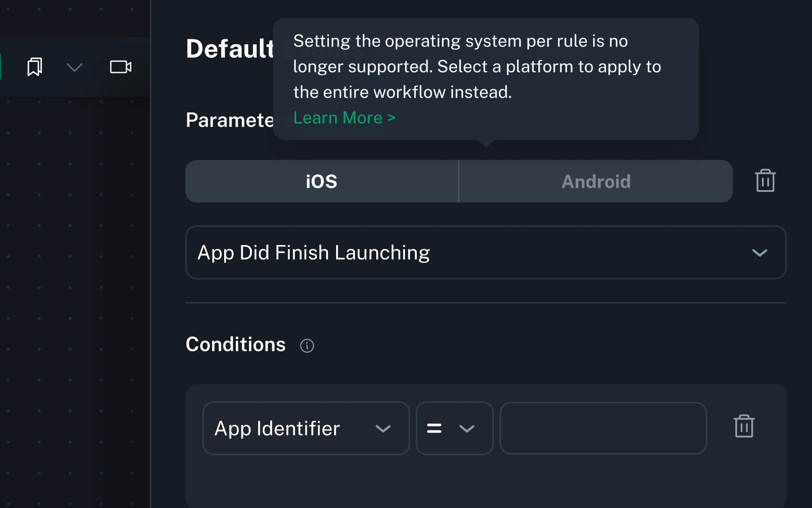Select the iOS tab in the platform switcher

(x=321, y=182)
